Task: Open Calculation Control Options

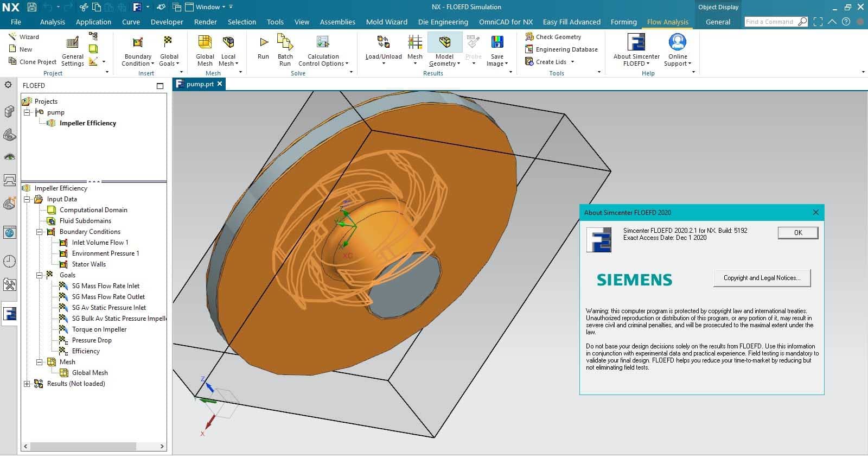Action: coord(323,51)
